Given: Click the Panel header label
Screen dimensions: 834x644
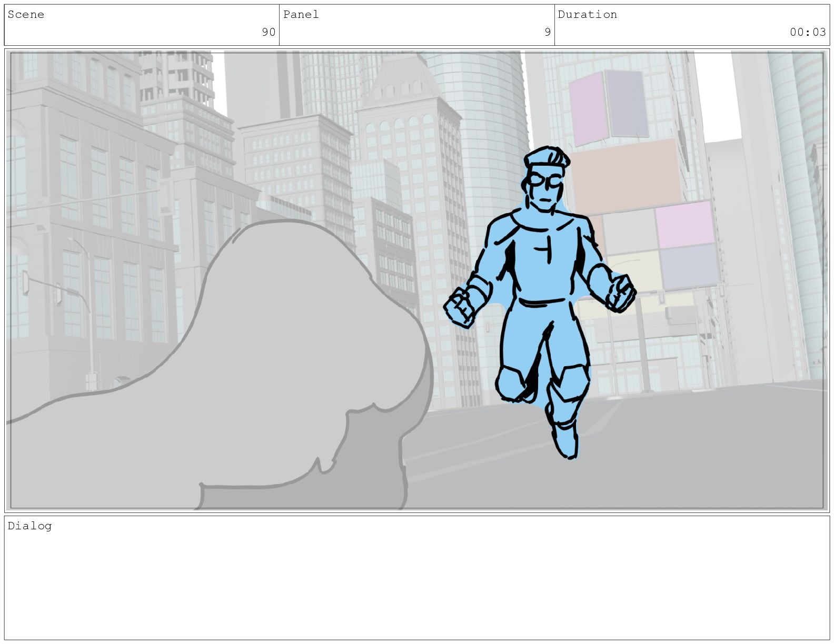Looking at the screenshot, I should click(301, 15).
